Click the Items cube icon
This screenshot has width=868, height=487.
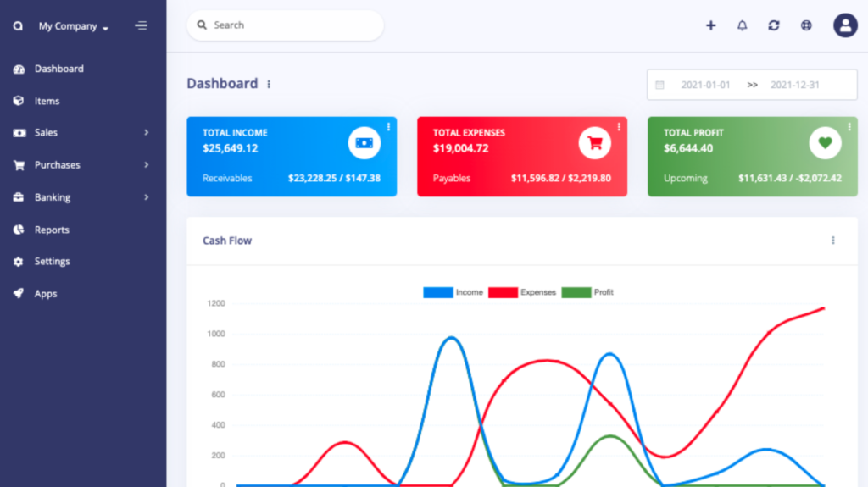19,101
